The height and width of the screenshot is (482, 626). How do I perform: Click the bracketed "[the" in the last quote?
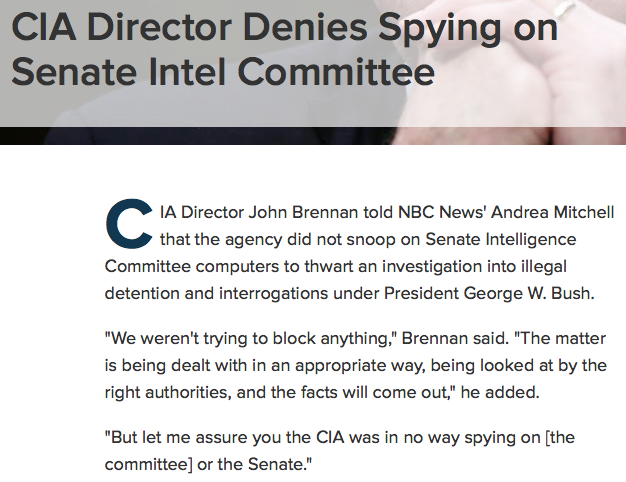point(560,438)
